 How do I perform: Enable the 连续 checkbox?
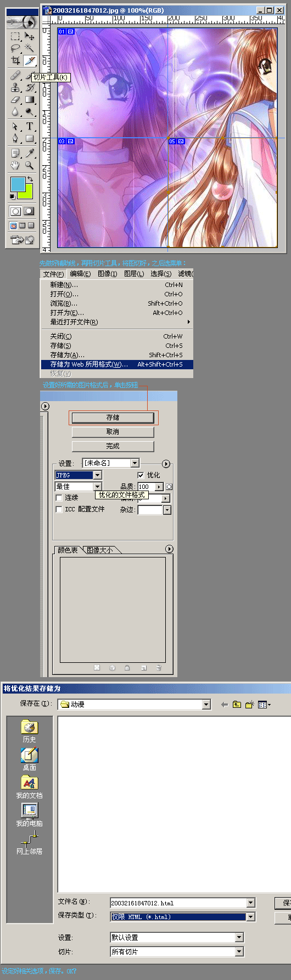[x=59, y=498]
